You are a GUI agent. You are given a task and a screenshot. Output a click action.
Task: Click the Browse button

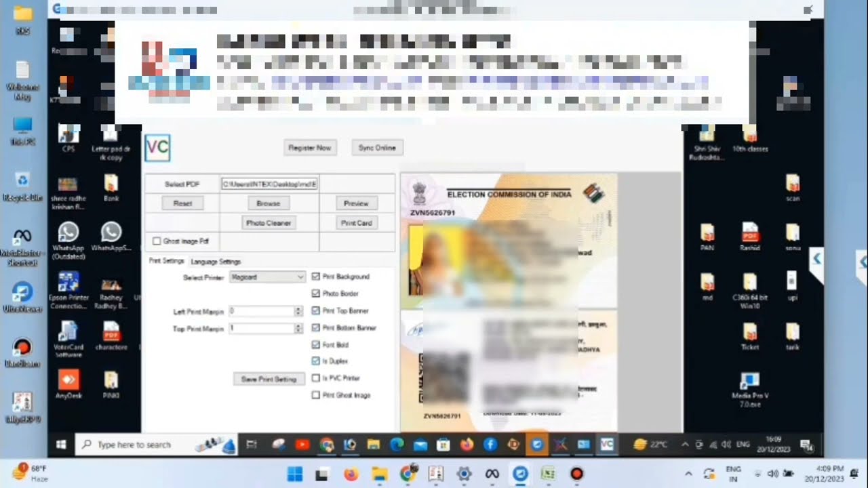(269, 203)
